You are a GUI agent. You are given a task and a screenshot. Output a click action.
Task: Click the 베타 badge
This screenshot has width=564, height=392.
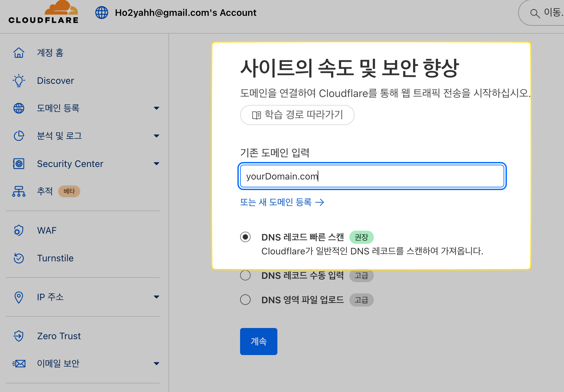pyautogui.click(x=69, y=191)
